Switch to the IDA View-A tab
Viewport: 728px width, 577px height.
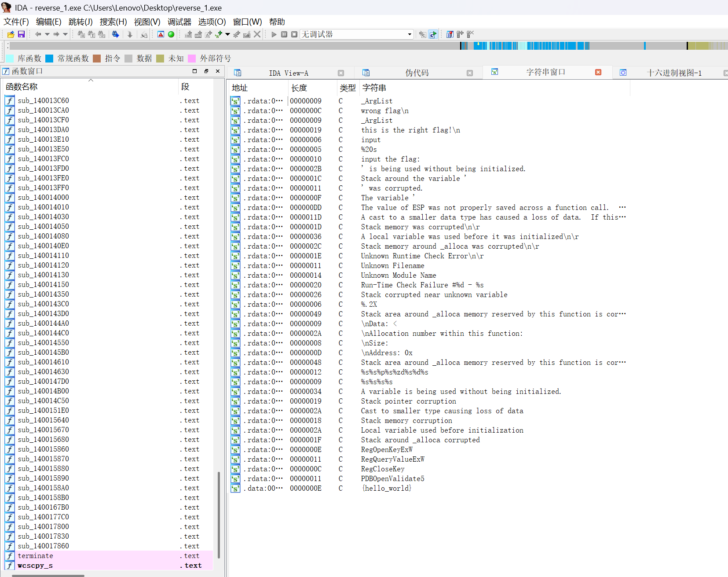pos(288,73)
